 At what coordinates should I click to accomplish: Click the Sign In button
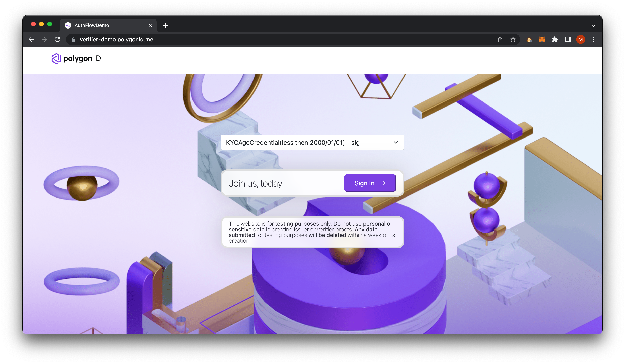[370, 183]
